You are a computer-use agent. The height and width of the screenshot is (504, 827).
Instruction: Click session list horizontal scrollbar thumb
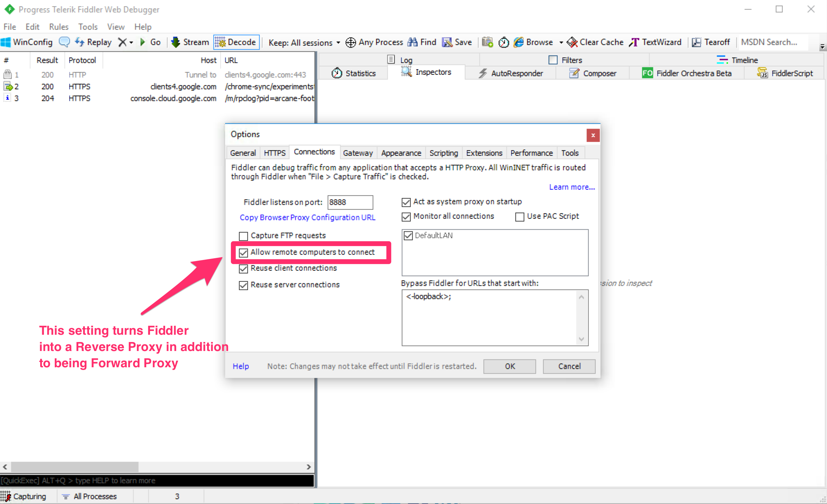[75, 467]
